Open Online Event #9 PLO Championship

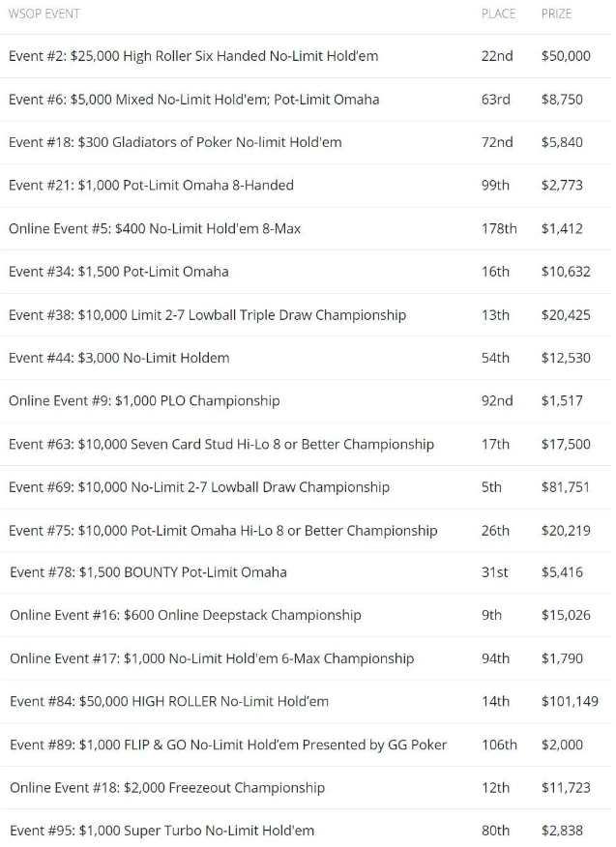click(x=144, y=400)
